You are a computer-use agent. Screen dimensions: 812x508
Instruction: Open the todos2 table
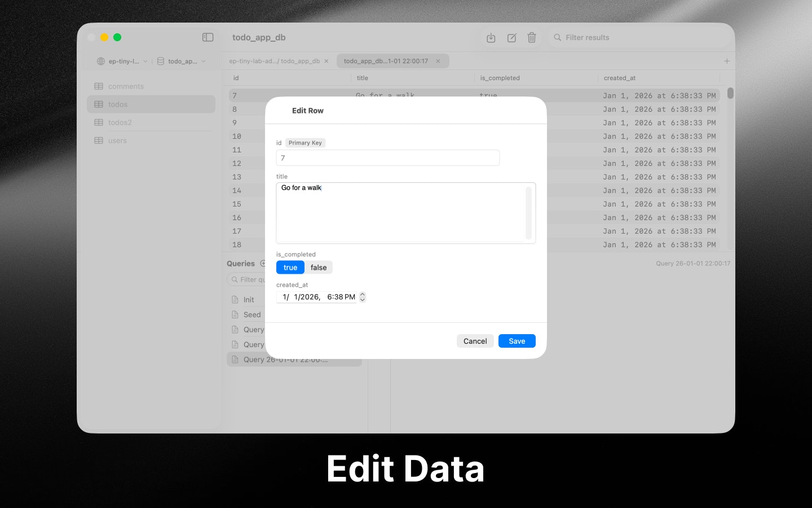click(120, 122)
